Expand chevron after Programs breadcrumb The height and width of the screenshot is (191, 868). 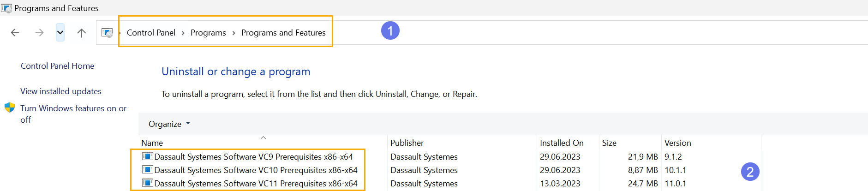tap(234, 33)
